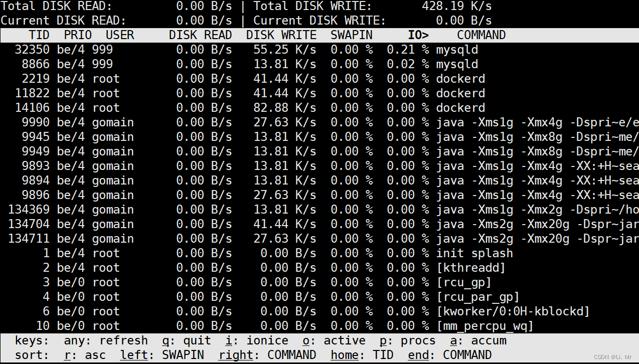Click be/0 priority in TID 3 row

tap(71, 282)
